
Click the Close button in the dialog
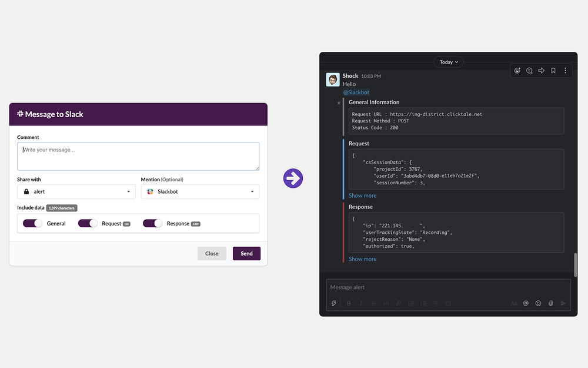(212, 253)
